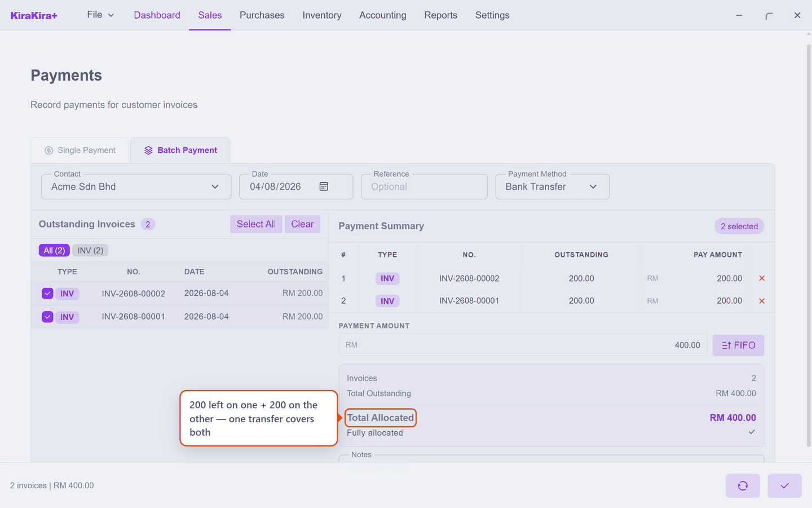The height and width of the screenshot is (508, 812).
Task: Confirm payment with the checkmark button
Action: 784,485
